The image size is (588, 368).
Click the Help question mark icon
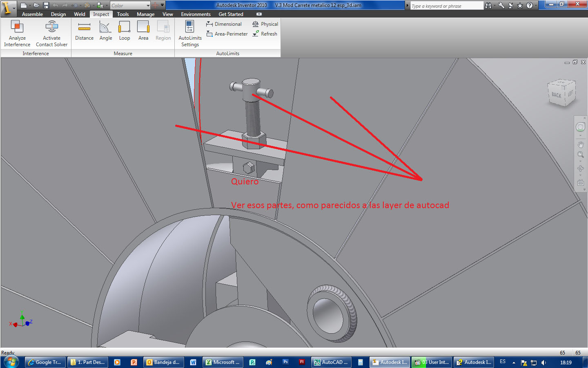pyautogui.click(x=530, y=5)
